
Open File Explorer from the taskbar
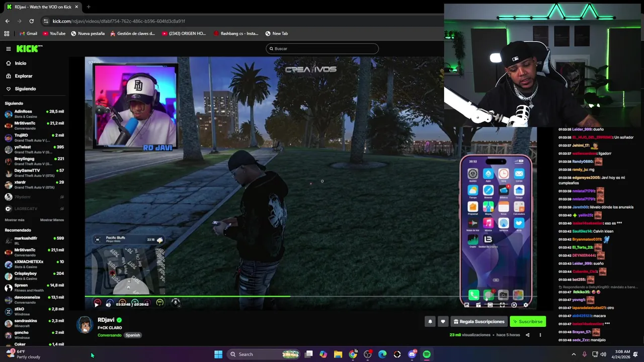coord(338,354)
